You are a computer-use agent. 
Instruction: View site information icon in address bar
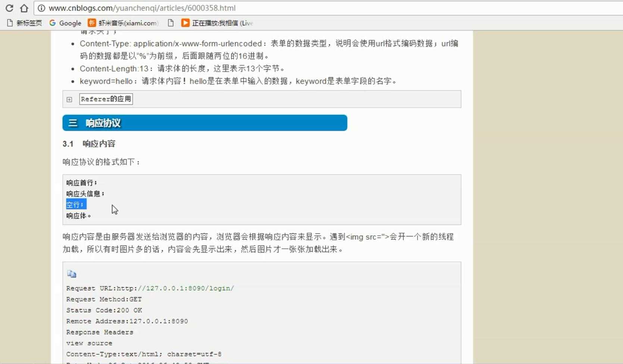click(x=41, y=8)
